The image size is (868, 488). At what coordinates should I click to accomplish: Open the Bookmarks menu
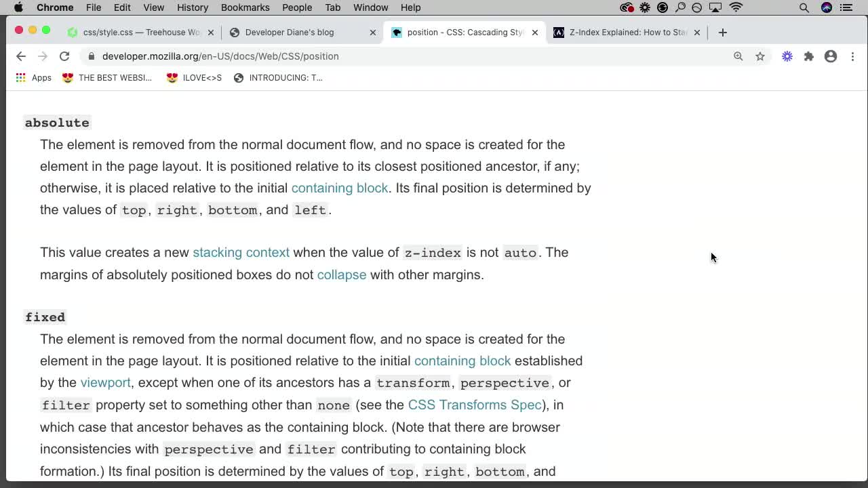coord(245,7)
